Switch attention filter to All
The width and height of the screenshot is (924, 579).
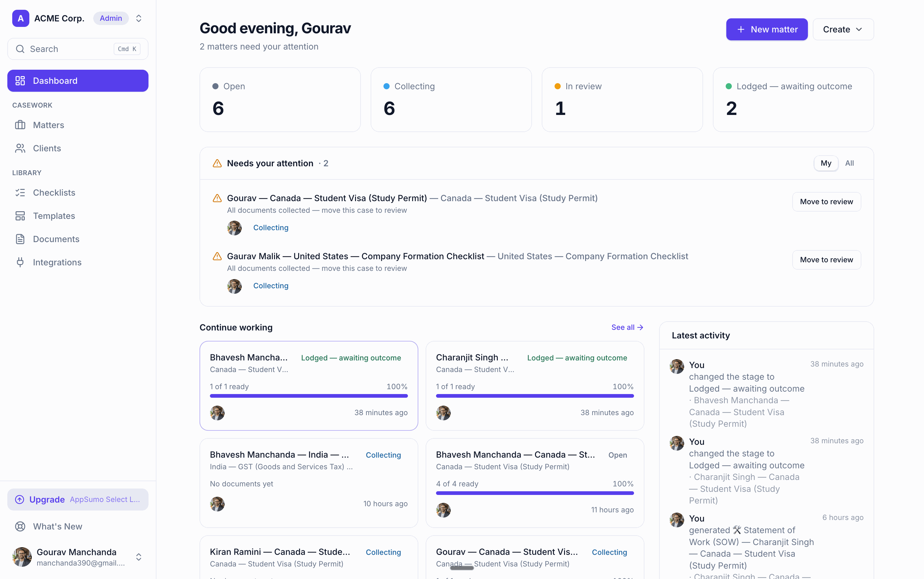tap(849, 164)
